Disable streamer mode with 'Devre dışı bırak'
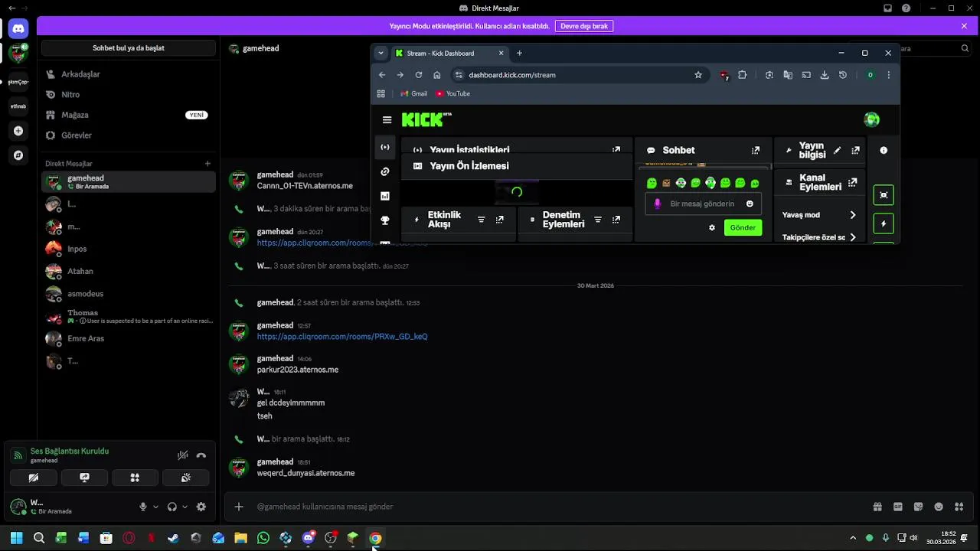Image resolution: width=980 pixels, height=551 pixels. tap(584, 26)
